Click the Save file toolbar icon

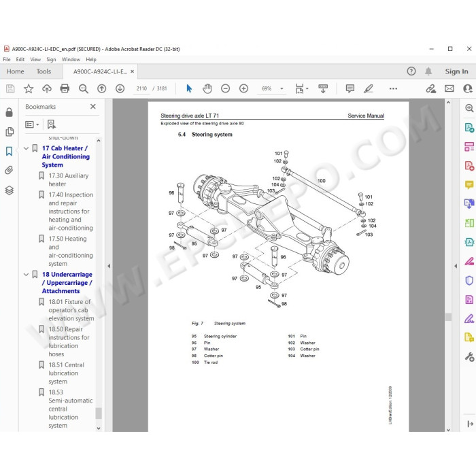[x=10, y=88]
